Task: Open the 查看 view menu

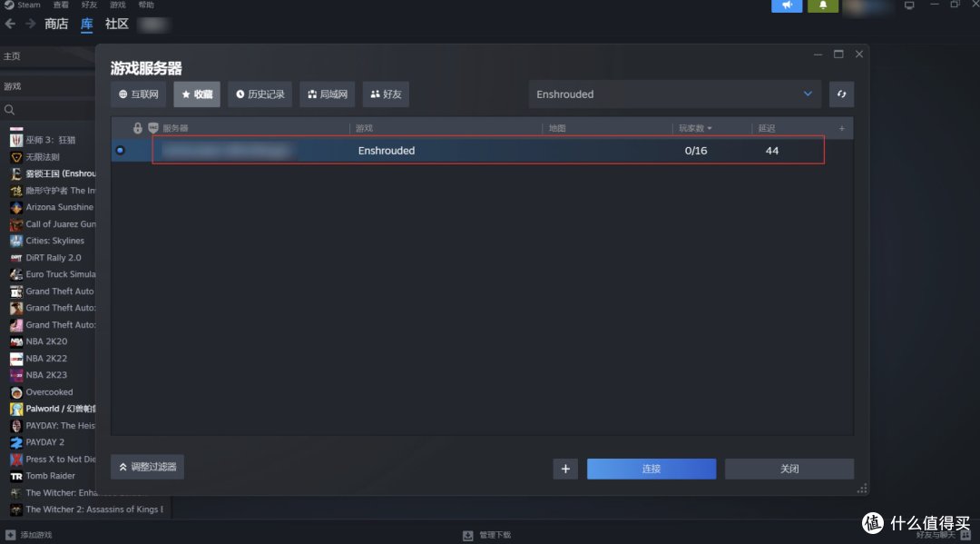Action: (x=61, y=5)
